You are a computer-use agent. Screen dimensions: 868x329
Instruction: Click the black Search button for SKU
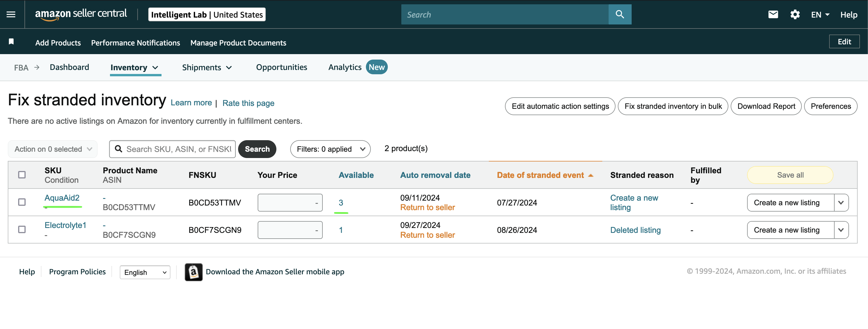[257, 149]
